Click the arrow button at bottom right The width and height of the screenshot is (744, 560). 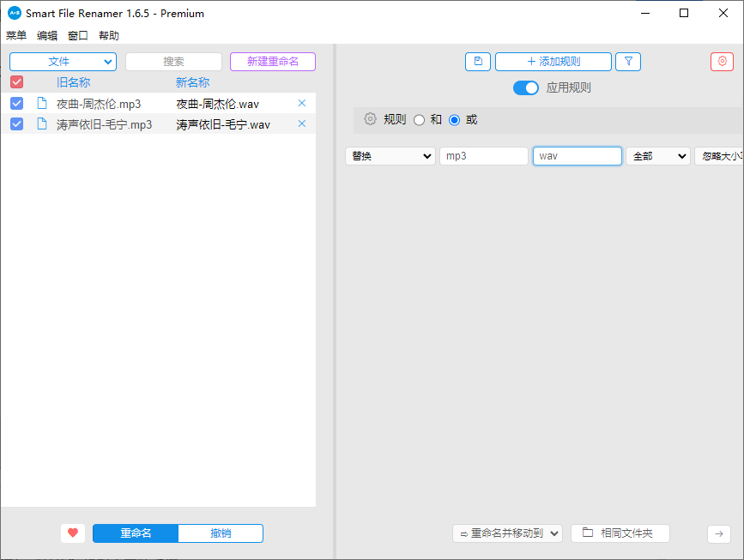pyautogui.click(x=718, y=533)
